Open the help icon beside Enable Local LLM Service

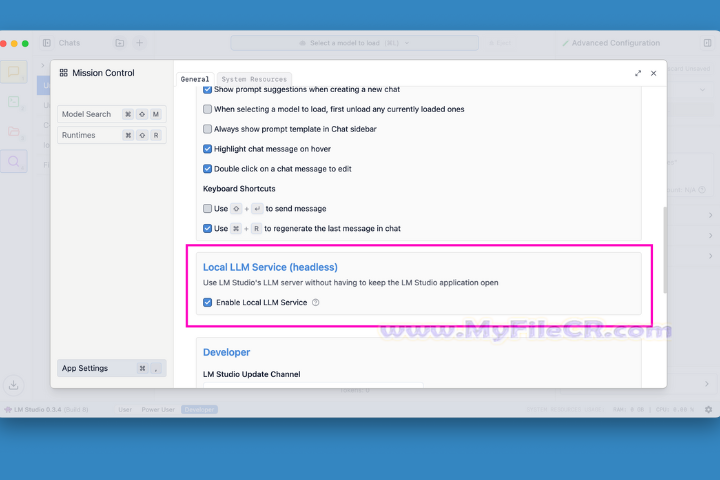(315, 302)
